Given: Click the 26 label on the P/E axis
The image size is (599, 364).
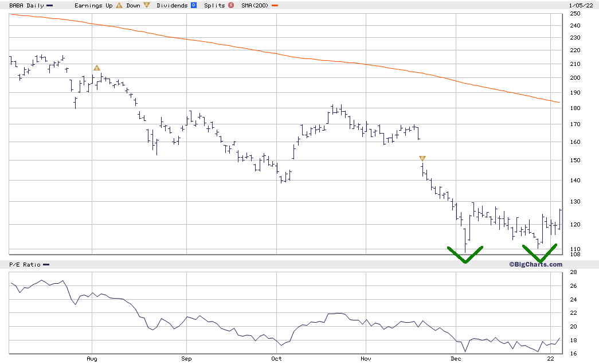Looking at the screenshot, I should click(x=573, y=286).
